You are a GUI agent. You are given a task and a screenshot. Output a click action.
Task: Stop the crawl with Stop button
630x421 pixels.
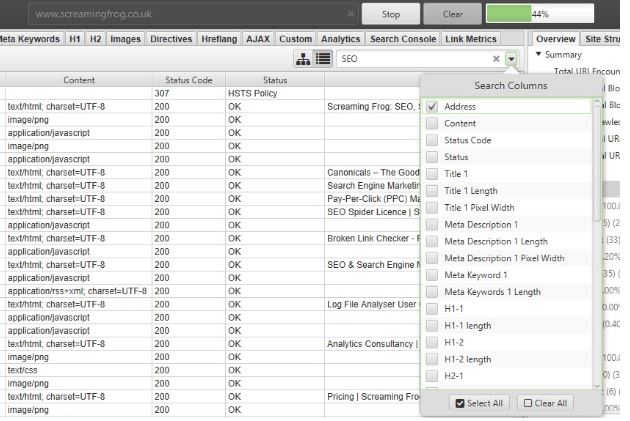tap(391, 14)
